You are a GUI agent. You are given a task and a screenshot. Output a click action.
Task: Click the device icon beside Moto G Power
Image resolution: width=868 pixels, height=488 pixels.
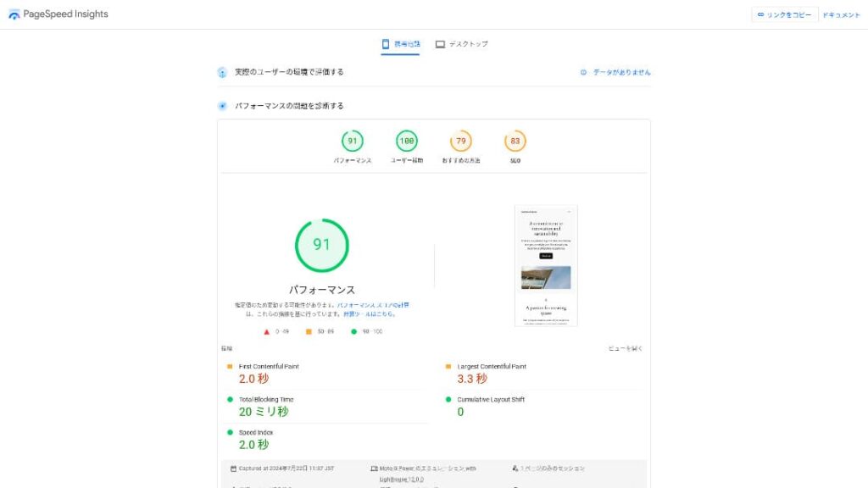[374, 469]
